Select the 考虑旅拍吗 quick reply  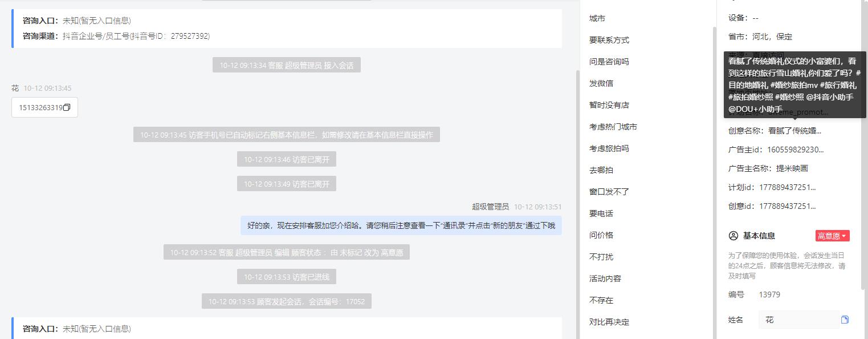[609, 148]
